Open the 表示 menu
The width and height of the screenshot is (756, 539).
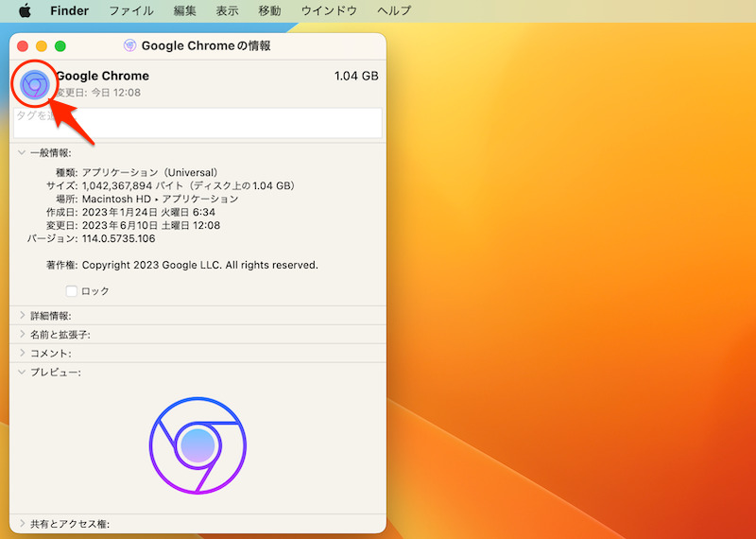(x=227, y=11)
